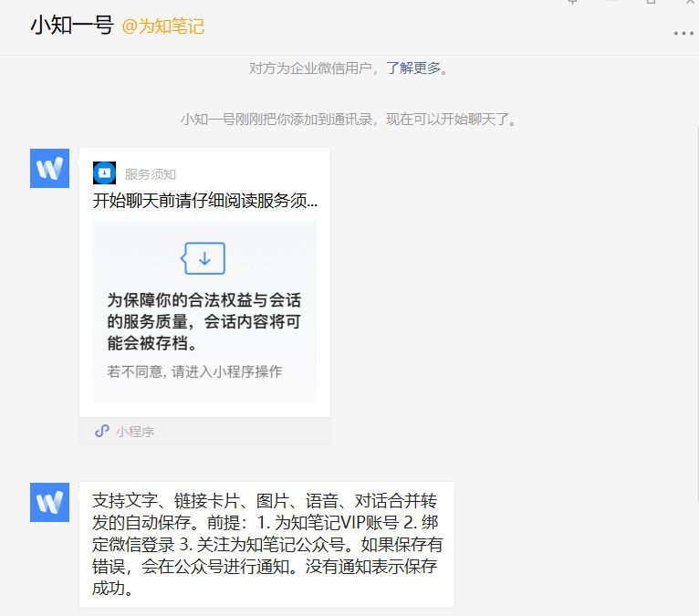Click the 小程序 link icon in the card footer
The height and width of the screenshot is (616, 699).
(x=102, y=431)
